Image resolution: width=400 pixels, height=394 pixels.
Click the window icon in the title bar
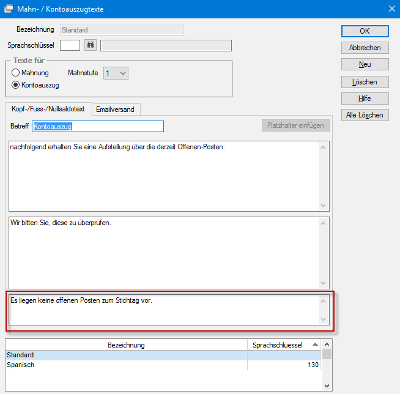tap(9, 9)
